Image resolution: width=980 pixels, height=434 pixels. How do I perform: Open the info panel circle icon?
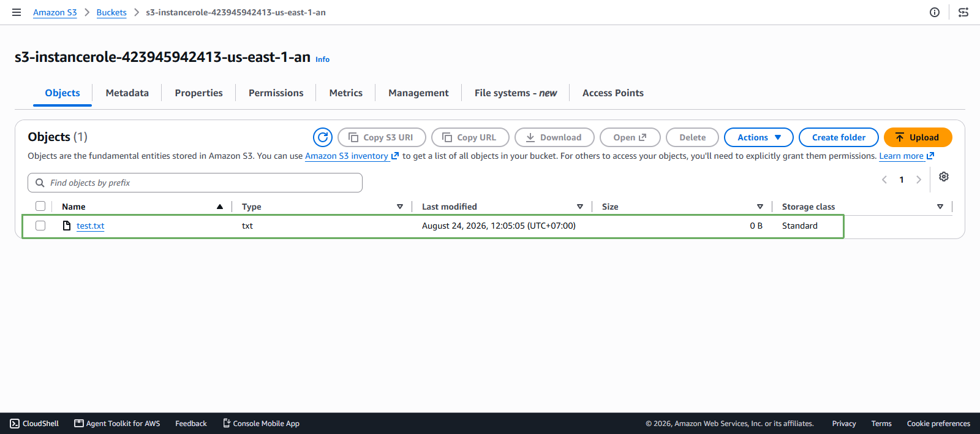tap(935, 12)
